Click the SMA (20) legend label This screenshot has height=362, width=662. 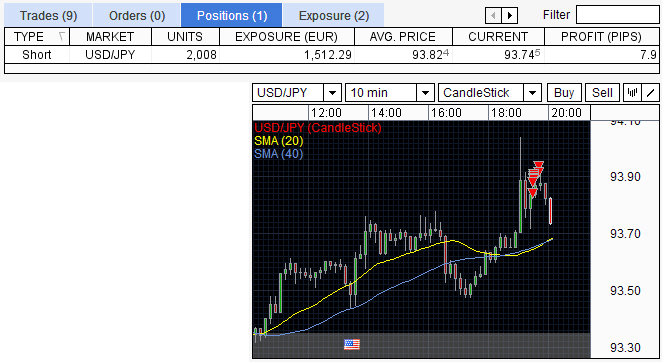coord(279,141)
